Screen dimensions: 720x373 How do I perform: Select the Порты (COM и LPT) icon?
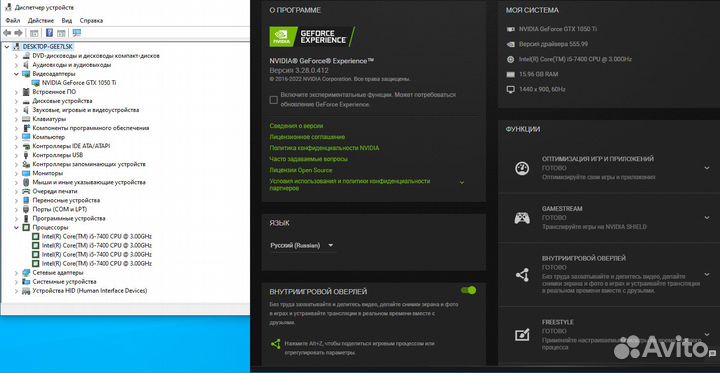coord(26,209)
